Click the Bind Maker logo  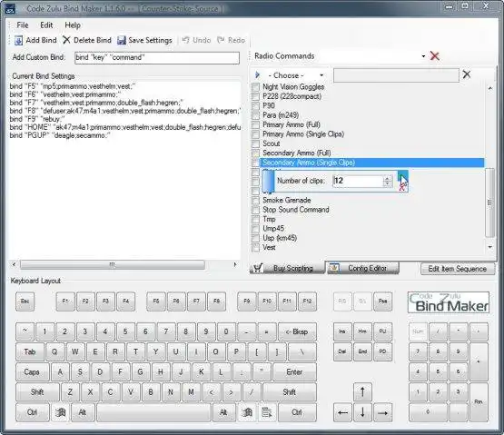pyautogui.click(x=449, y=302)
